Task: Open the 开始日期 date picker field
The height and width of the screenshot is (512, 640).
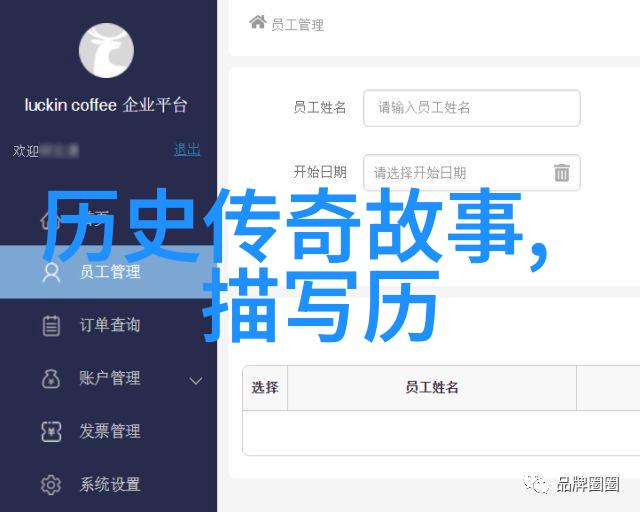Action: (471, 172)
